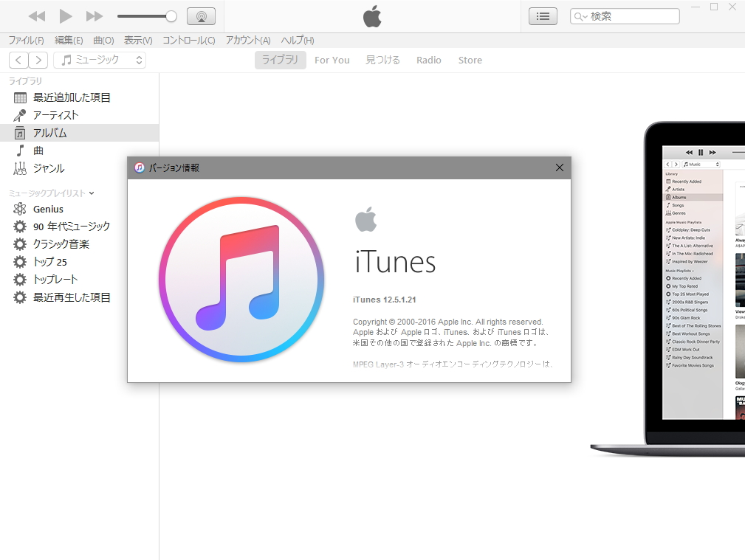Click the 曲 music note icon
The width and height of the screenshot is (745, 560).
click(20, 151)
